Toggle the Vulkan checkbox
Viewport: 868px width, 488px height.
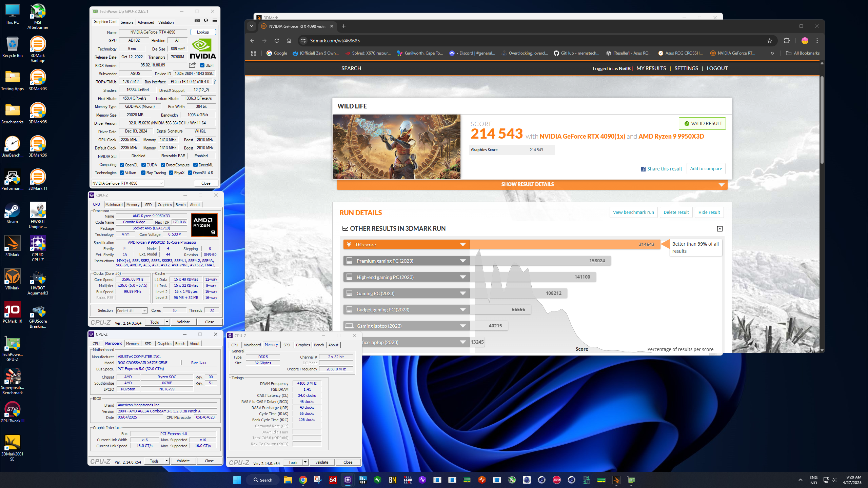[122, 173]
